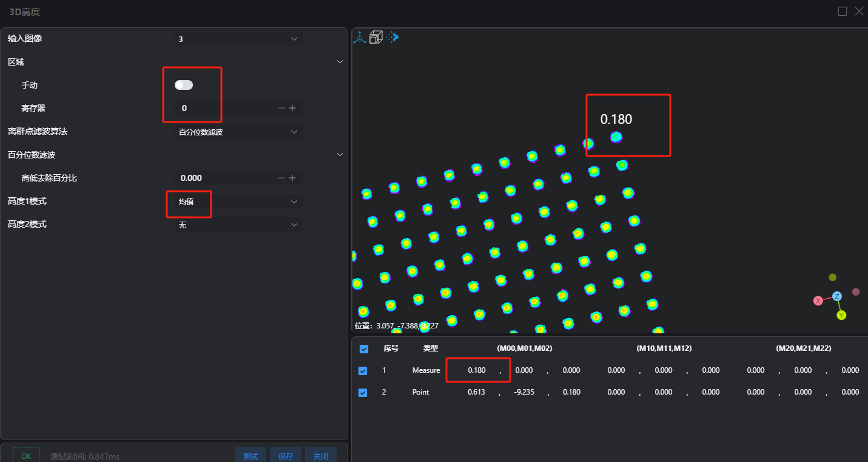Viewport: 868px width, 462px height.
Task: Click the 测试时间 0.847ms readout
Action: pos(85,457)
